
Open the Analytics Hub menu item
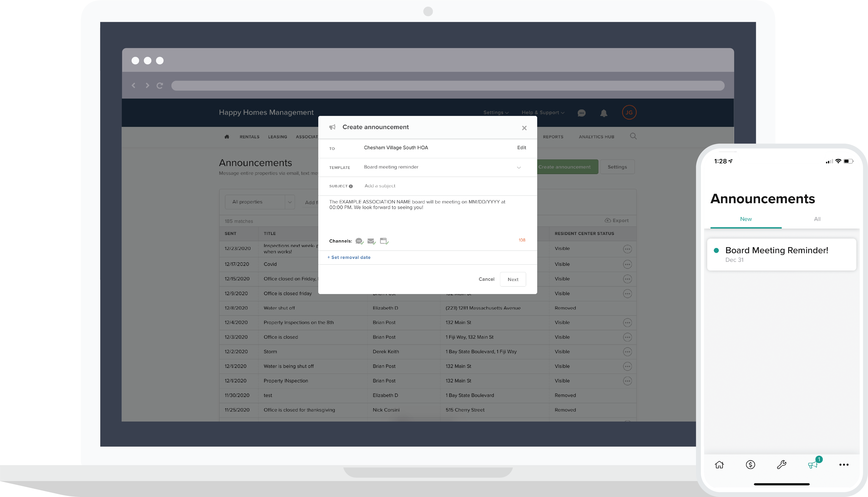point(596,137)
